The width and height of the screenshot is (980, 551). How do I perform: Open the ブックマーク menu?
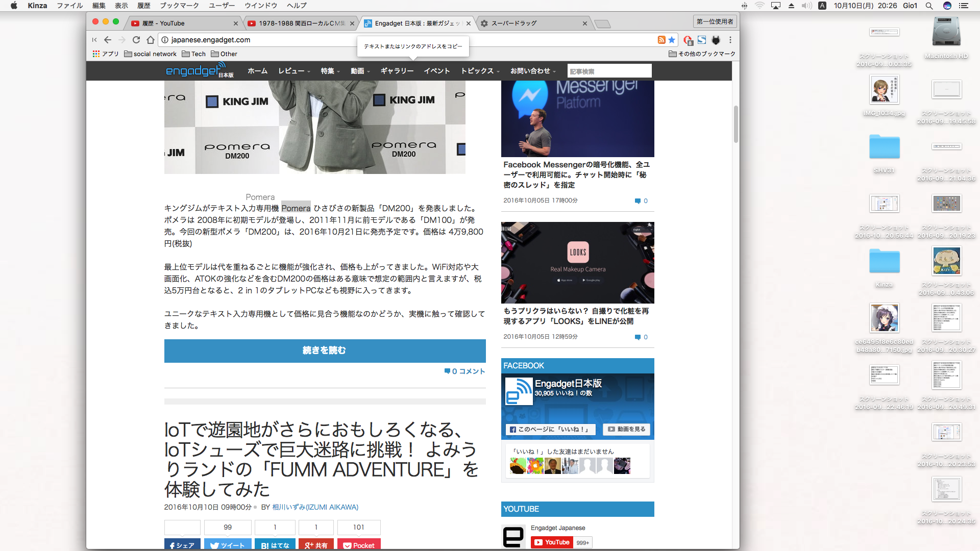pyautogui.click(x=179, y=6)
